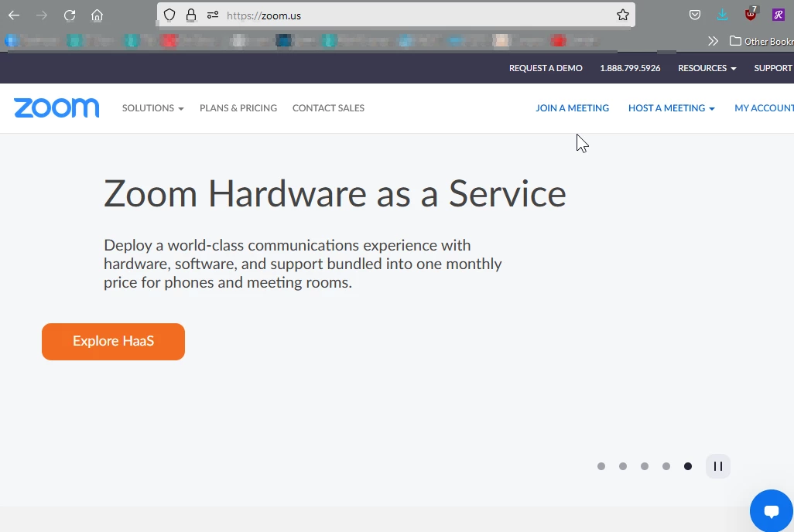This screenshot has height=532, width=794.
Task: Select fourth carousel slide dot
Action: tap(666, 466)
